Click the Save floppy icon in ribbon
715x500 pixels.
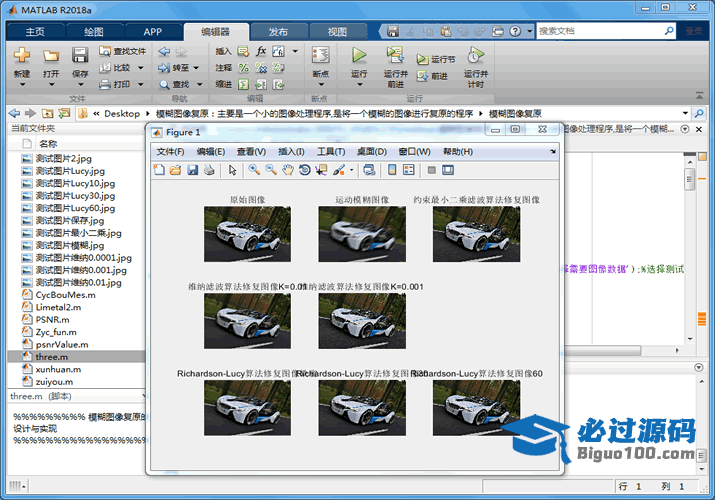(x=80, y=56)
